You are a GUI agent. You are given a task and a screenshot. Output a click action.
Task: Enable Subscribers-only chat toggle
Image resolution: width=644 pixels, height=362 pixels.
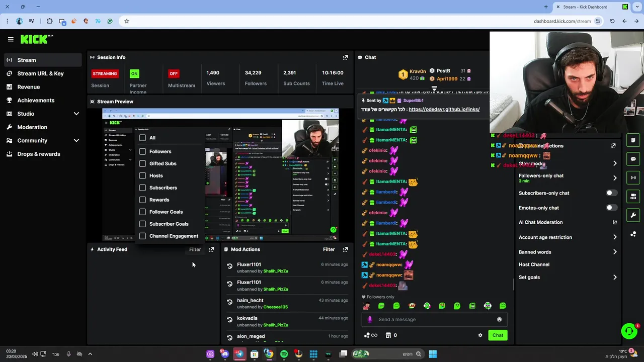tap(611, 193)
